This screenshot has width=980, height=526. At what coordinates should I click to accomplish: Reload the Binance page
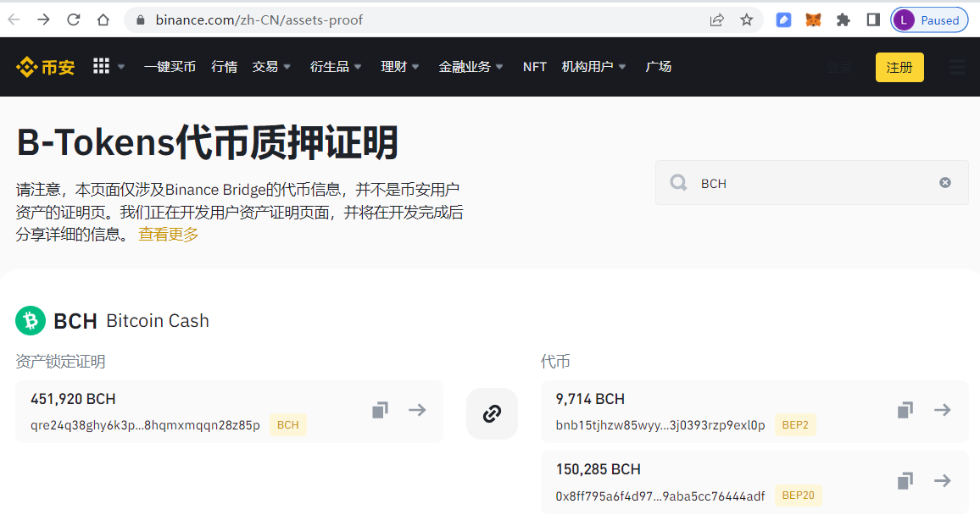pos(73,20)
